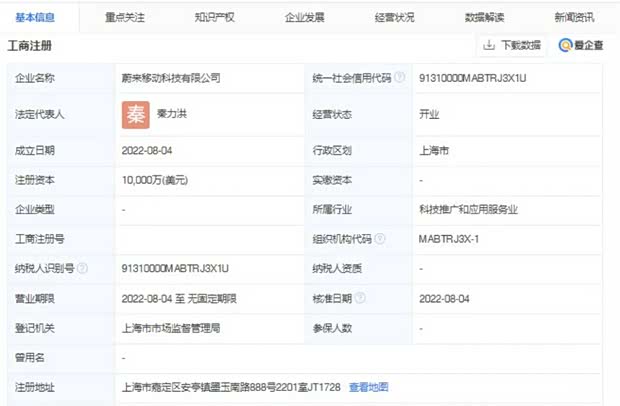Click help icon beside 组织机构代码
This screenshot has height=406, width=620.
point(380,239)
